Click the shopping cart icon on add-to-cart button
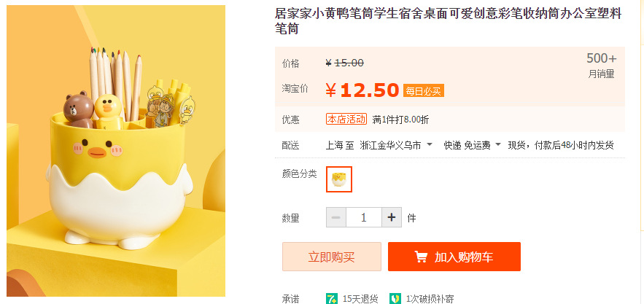 [421, 257]
